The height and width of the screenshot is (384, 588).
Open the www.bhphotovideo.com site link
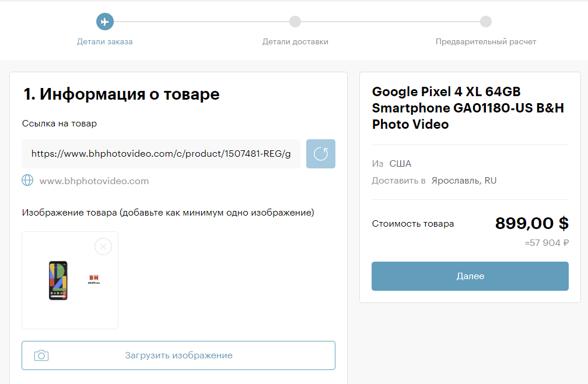94,181
